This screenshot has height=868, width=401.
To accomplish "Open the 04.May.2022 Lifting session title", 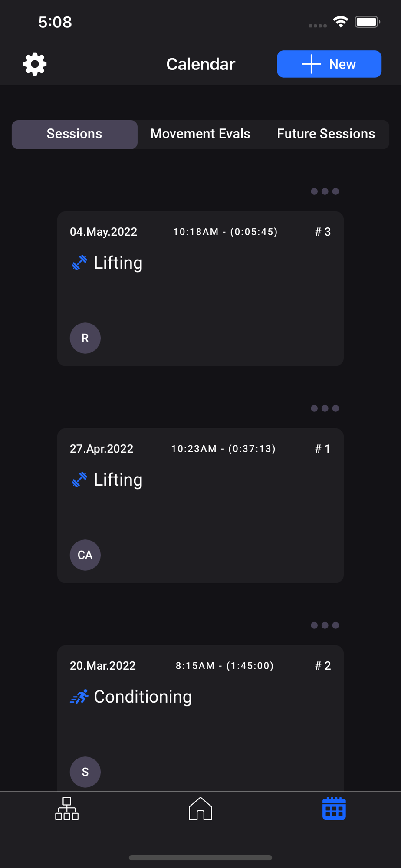I will pyautogui.click(x=118, y=263).
